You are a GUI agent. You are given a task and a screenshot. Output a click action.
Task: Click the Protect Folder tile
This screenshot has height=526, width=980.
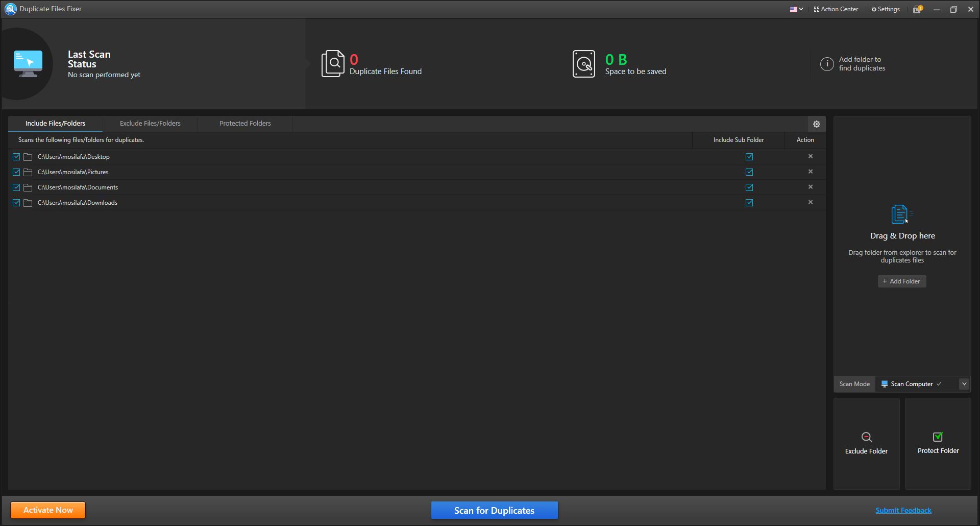pyautogui.click(x=938, y=444)
